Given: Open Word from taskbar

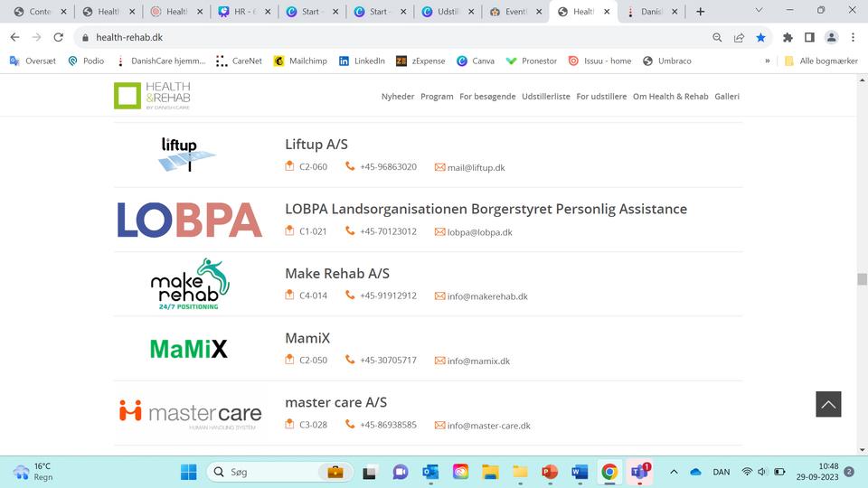Looking at the screenshot, I should pos(580,472).
